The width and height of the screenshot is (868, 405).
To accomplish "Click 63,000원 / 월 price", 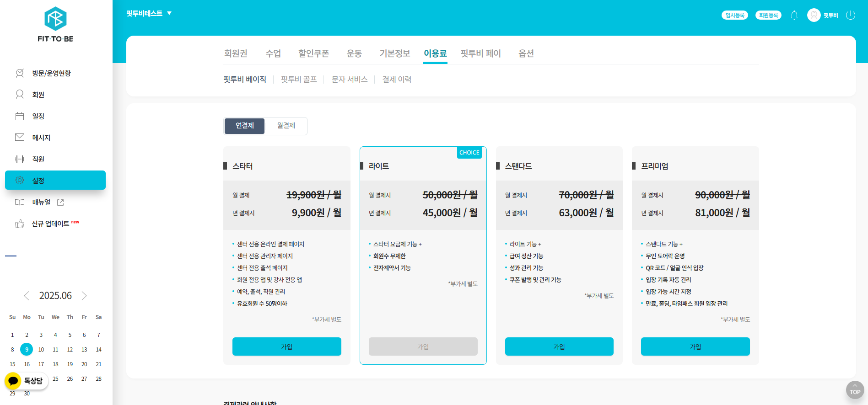I will point(587,213).
